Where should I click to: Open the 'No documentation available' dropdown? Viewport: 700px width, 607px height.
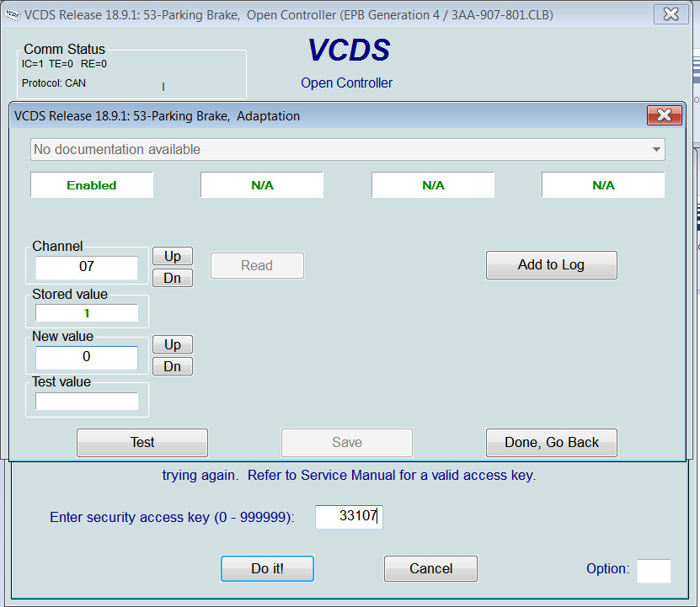pyautogui.click(x=347, y=150)
